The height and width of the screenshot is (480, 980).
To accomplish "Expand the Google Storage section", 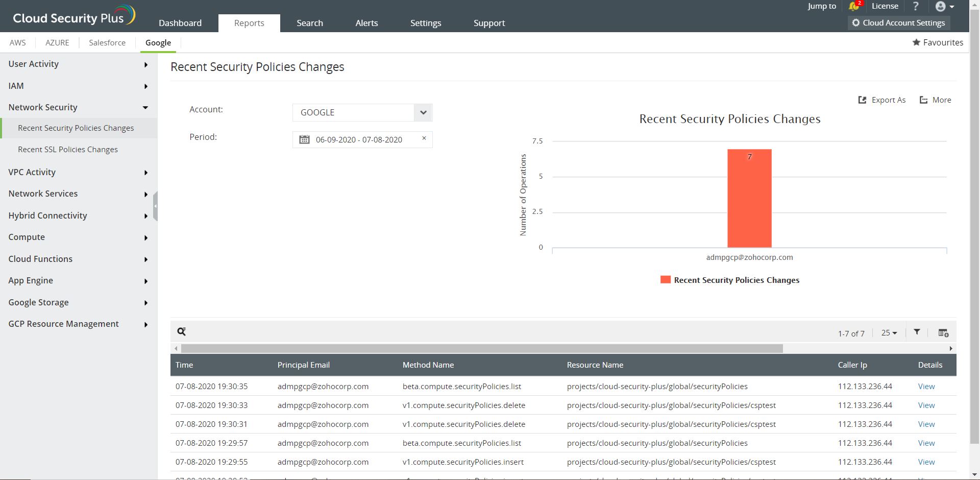I will (x=79, y=302).
